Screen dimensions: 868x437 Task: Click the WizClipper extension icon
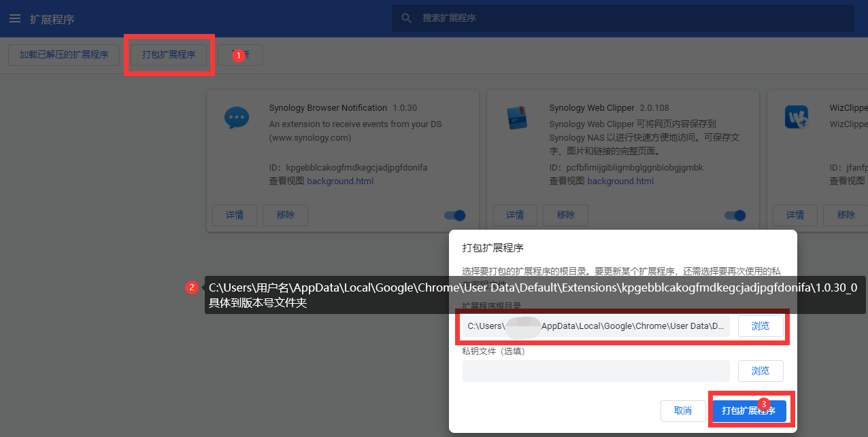click(x=796, y=118)
